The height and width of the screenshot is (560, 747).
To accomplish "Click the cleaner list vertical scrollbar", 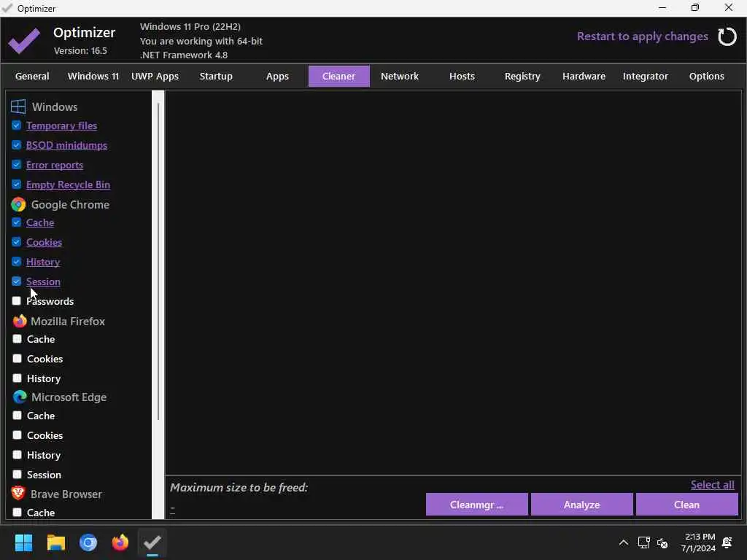I will click(x=158, y=262).
